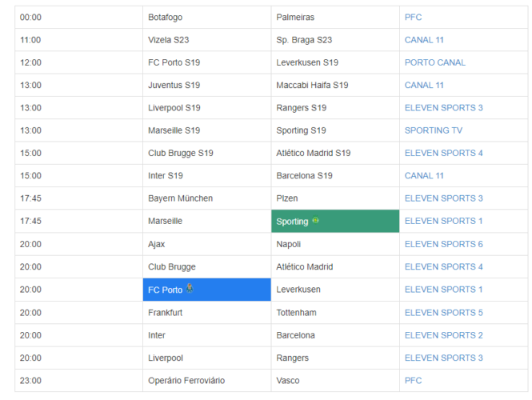
Task: Click the Rangers cell in 20:00 row
Action: (335, 358)
